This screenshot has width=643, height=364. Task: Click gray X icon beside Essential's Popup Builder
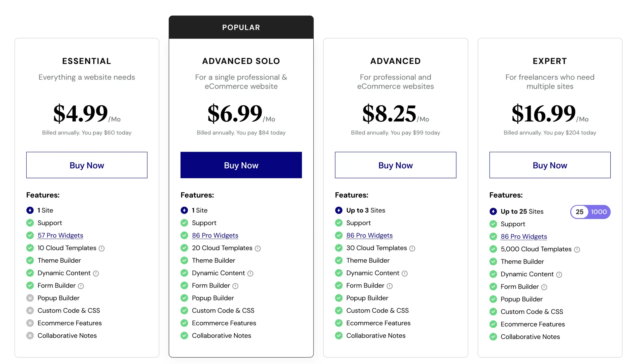coord(30,298)
